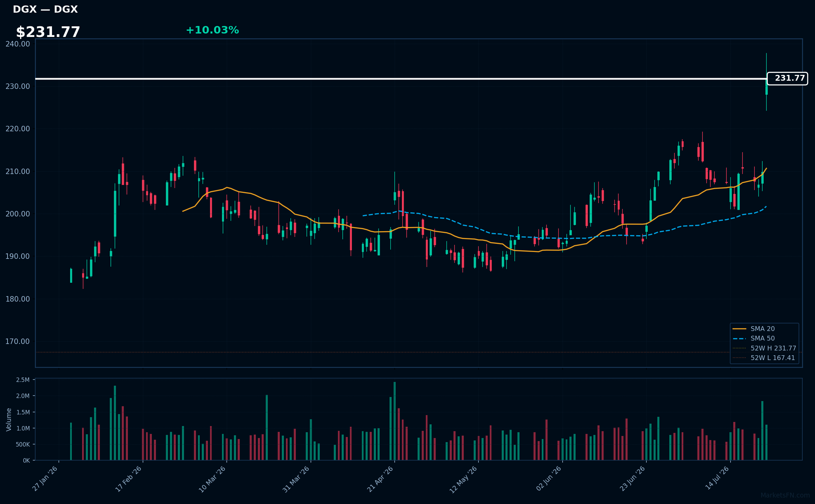Click the 170.00 price axis label
Viewport: 815px width, 504px height.
18,341
